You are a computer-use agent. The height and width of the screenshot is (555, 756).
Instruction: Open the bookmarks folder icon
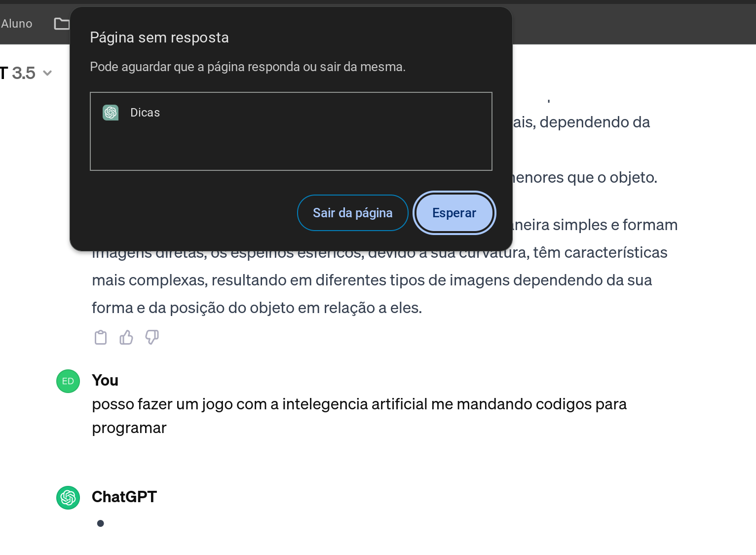pos(62,23)
